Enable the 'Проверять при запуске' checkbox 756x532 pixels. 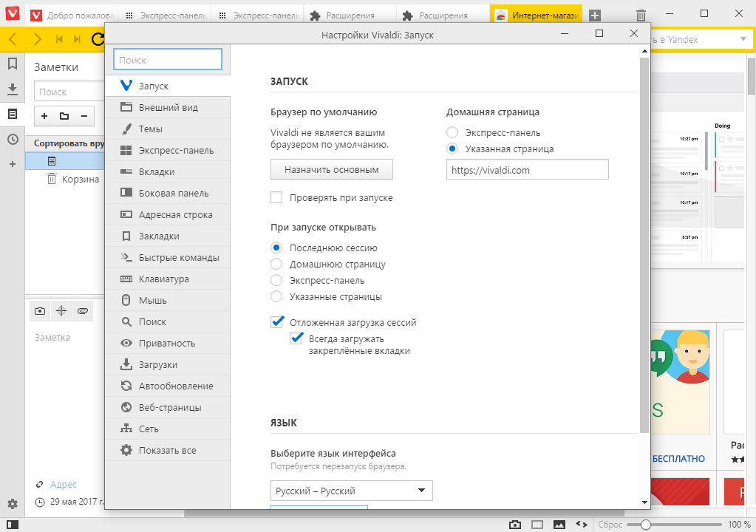[277, 198]
